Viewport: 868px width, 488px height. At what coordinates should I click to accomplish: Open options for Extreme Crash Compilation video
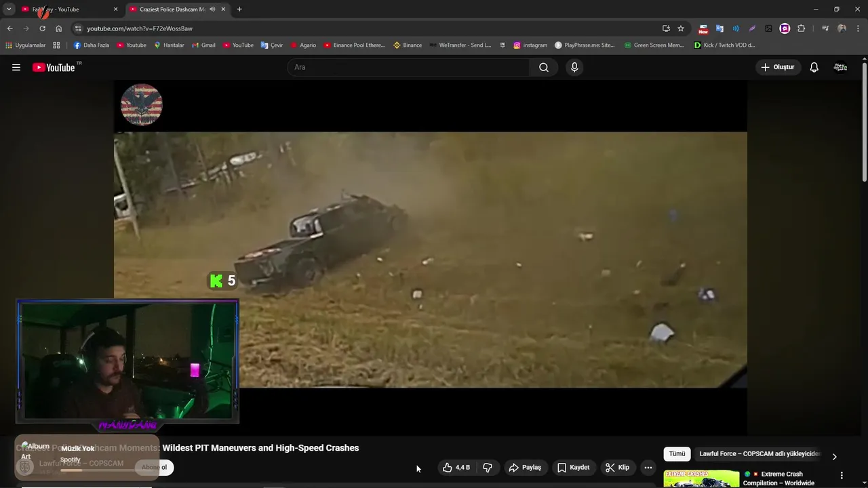click(x=842, y=475)
